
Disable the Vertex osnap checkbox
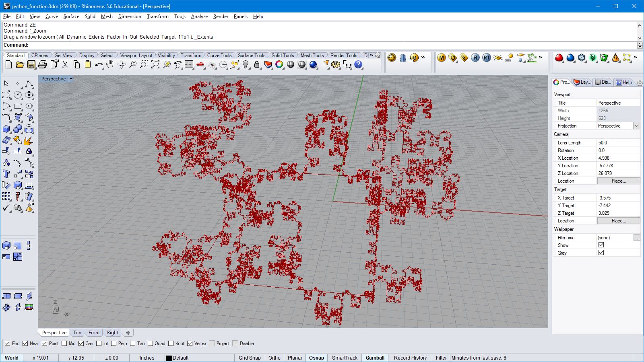point(190,343)
